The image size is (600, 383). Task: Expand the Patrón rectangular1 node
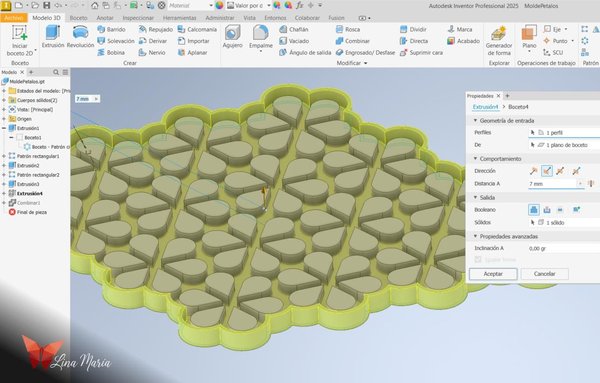pyautogui.click(x=4, y=156)
